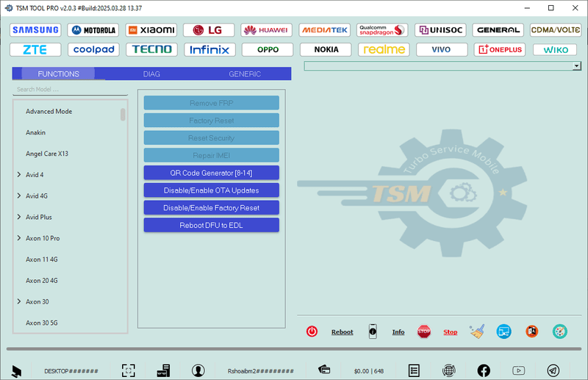Click Reboot DFU to EDL button
This screenshot has width=588, height=380.
pyautogui.click(x=212, y=225)
